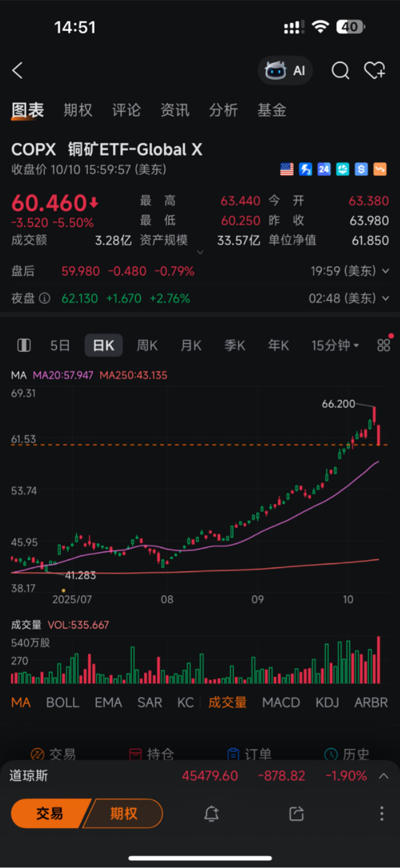Select 月K chart period
Viewport: 400px width, 868px height.
pos(191,345)
